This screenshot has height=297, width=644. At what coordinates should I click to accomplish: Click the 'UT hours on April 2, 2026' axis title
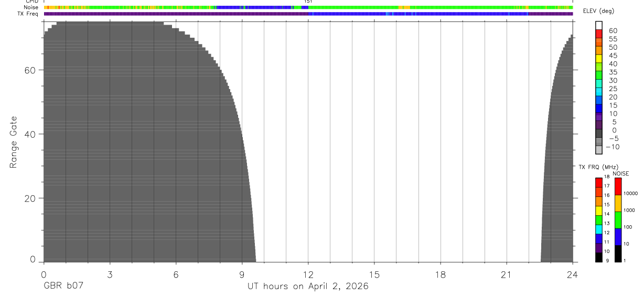coord(308,287)
